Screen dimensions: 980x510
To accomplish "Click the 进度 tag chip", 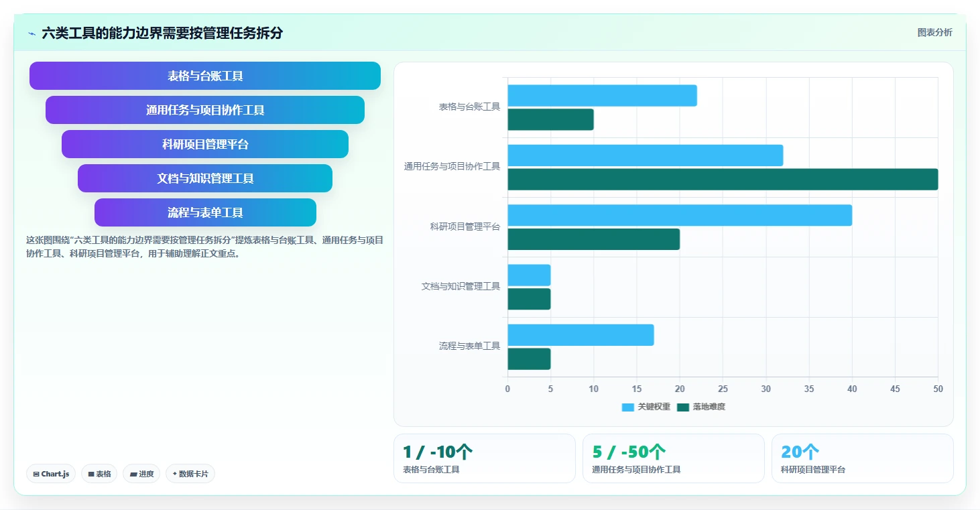I will [141, 474].
